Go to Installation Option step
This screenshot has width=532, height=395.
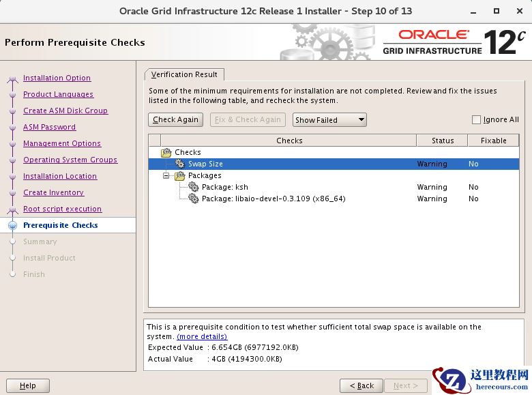57,78
